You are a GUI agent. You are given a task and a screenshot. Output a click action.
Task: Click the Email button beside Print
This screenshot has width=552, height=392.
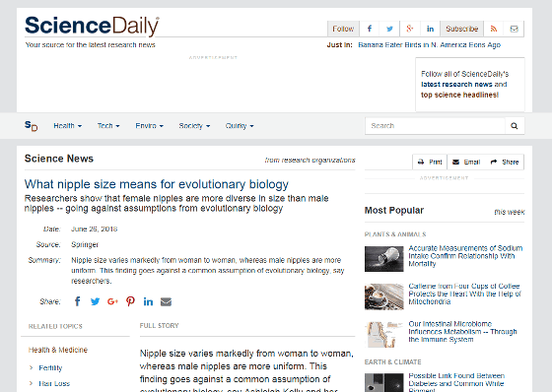coord(466,162)
